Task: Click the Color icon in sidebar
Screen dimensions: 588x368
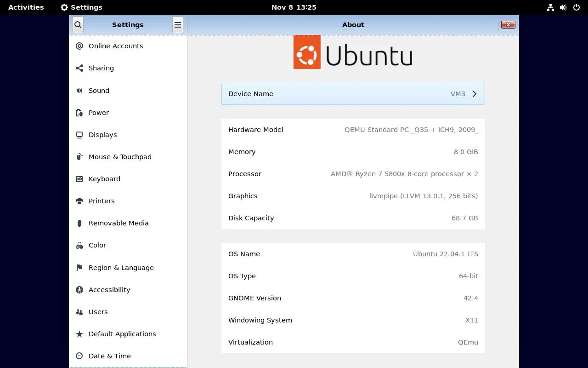Action: (x=79, y=245)
